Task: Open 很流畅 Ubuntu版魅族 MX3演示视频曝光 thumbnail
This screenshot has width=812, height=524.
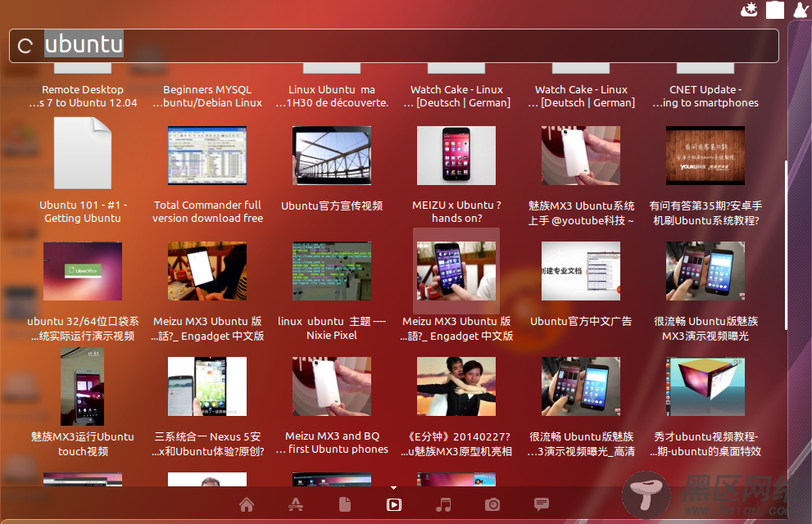Action: [x=705, y=271]
